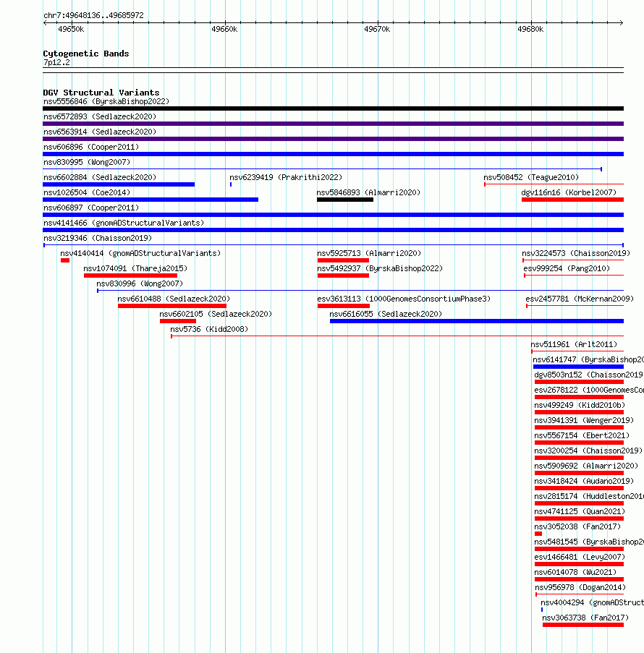Click nsv4141466 (gnomADStructuralVariants) label
644x653 pixels.
124,223
